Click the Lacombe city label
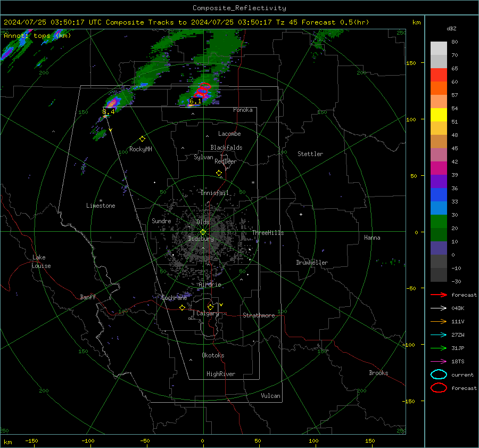The width and height of the screenshot is (479, 448). [x=229, y=134]
